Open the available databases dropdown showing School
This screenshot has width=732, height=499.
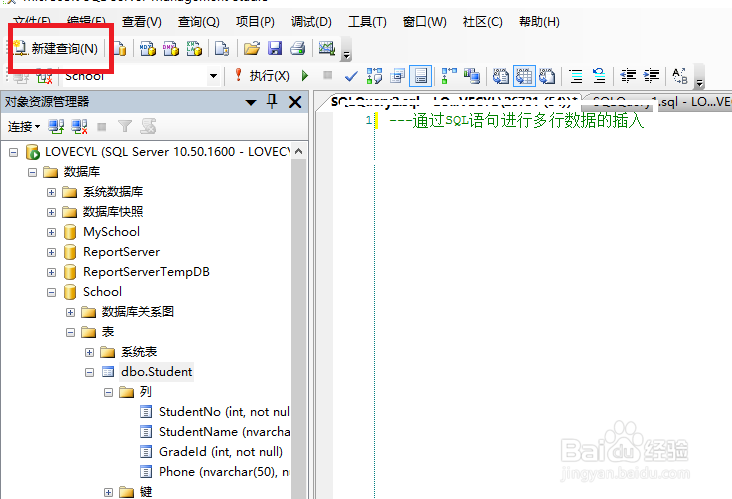(x=213, y=76)
